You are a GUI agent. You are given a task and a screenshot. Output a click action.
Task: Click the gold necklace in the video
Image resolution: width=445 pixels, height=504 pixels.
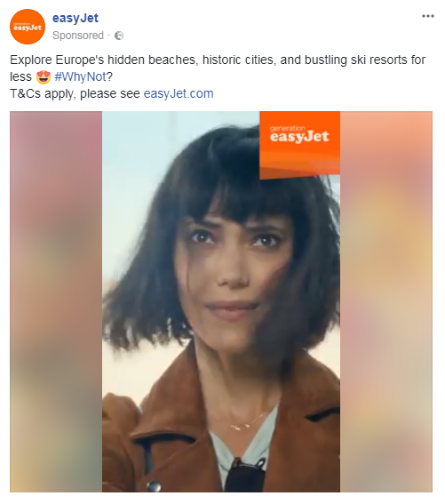pos(246,422)
